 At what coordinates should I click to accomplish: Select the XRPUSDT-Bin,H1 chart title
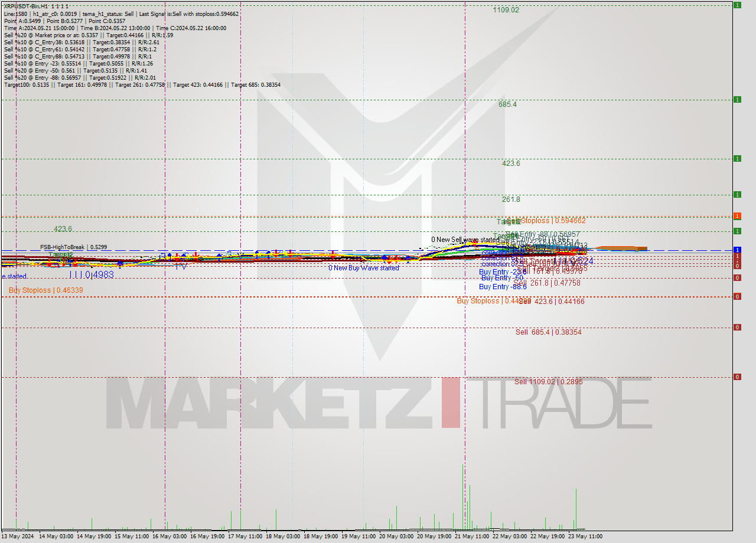tap(36, 6)
